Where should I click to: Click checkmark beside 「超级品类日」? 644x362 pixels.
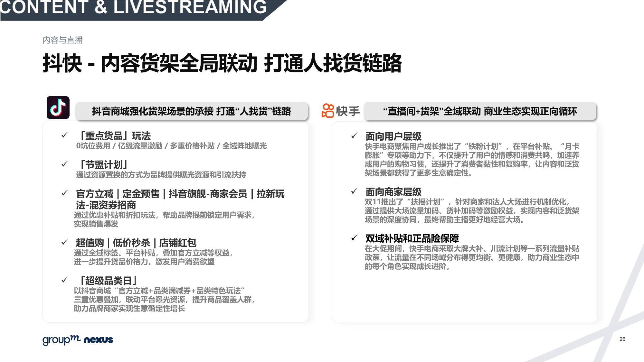coord(65,280)
